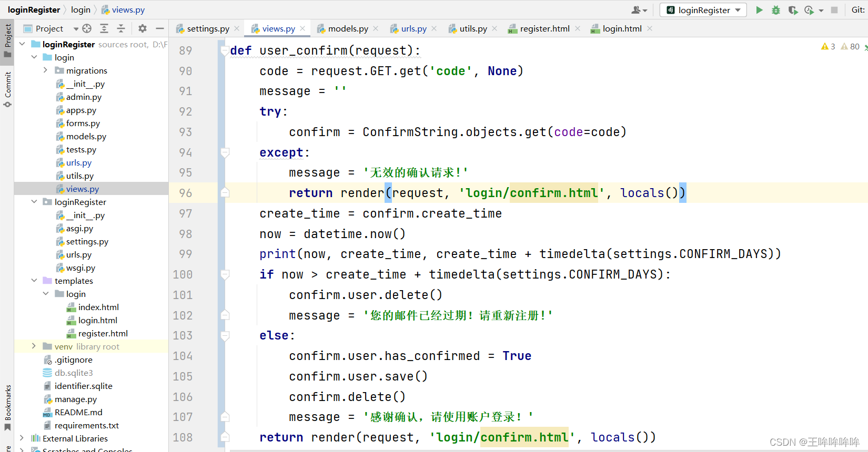This screenshot has height=452, width=868.
Task: Select admin.py in the project tree
Action: click(x=84, y=97)
